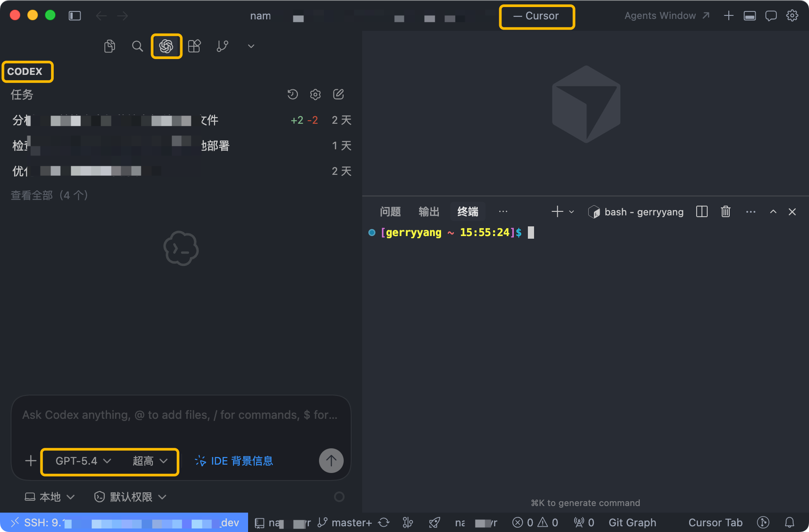This screenshot has height=532, width=809.
Task: Open the Codex panel icon
Action: coord(166,46)
